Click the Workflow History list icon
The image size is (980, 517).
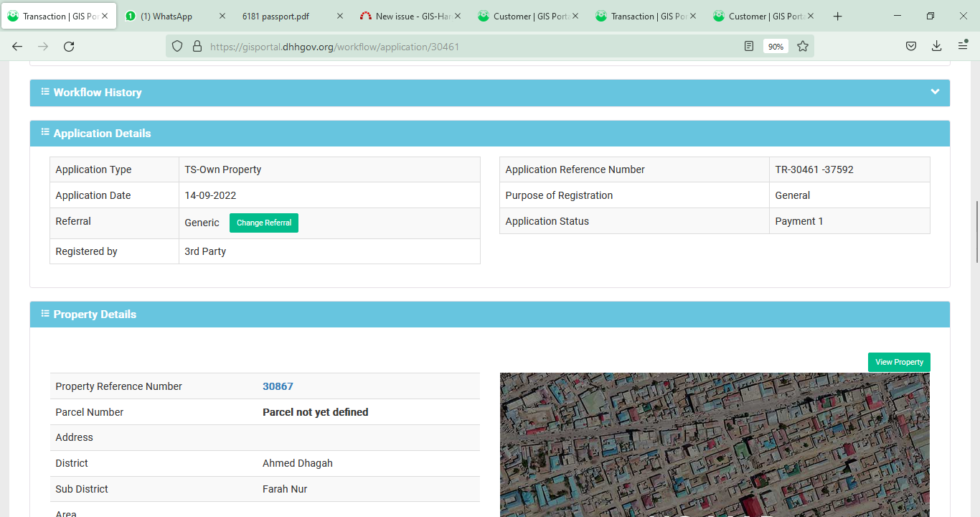click(x=45, y=92)
